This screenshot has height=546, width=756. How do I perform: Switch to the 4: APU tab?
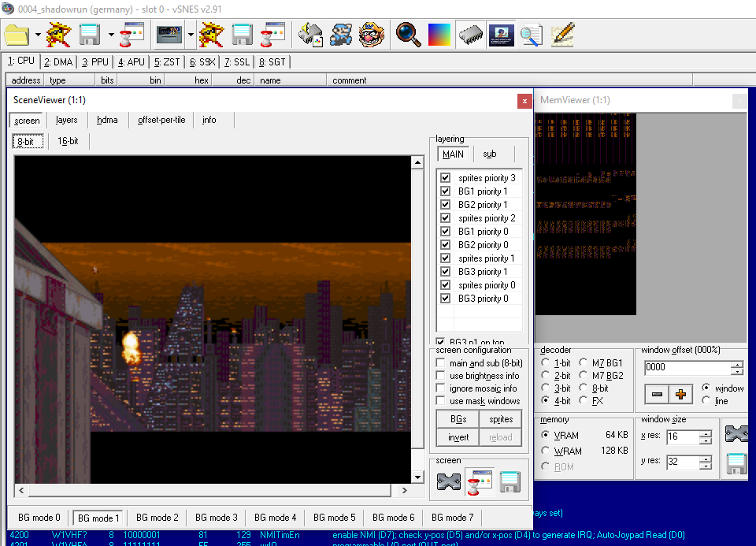[132, 61]
